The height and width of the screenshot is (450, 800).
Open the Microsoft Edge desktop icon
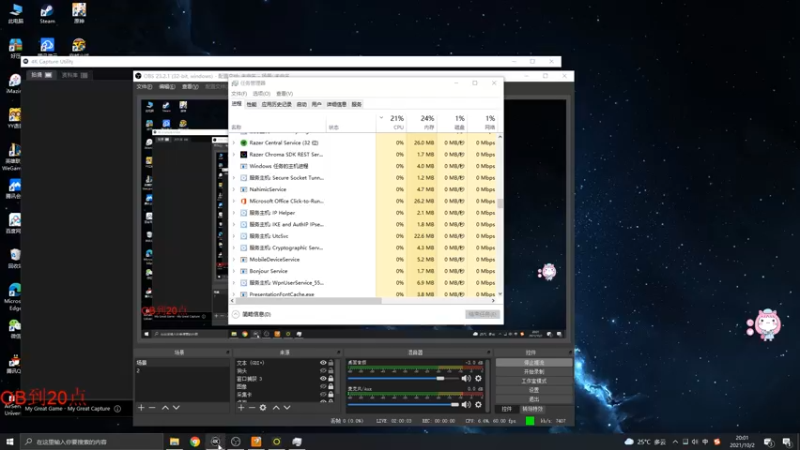pos(14,297)
